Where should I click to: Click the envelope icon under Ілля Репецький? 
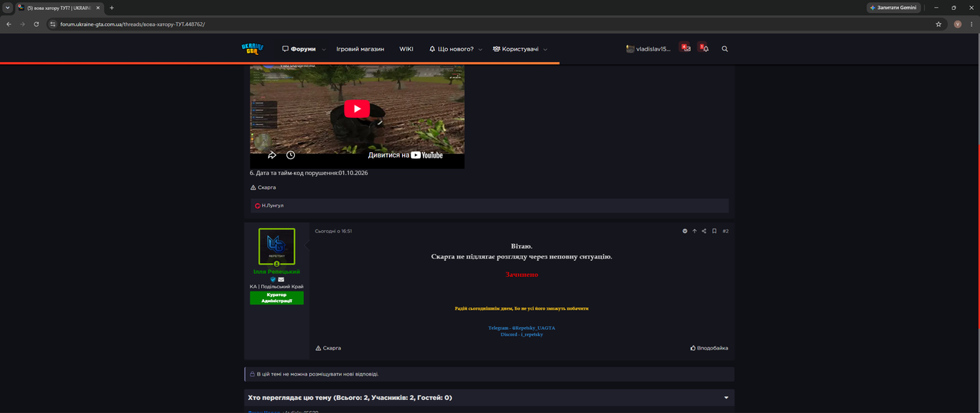coord(281,279)
